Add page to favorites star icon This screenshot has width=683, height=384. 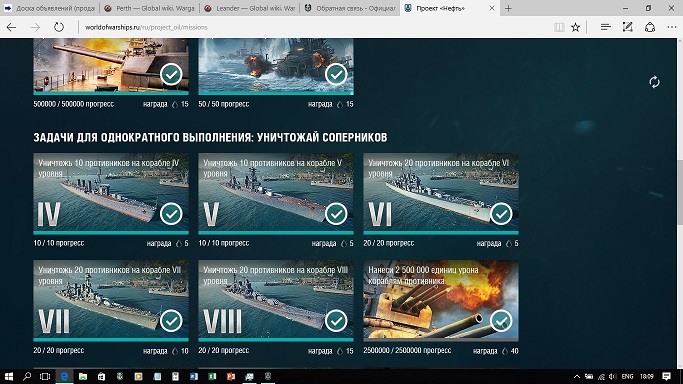(x=575, y=27)
